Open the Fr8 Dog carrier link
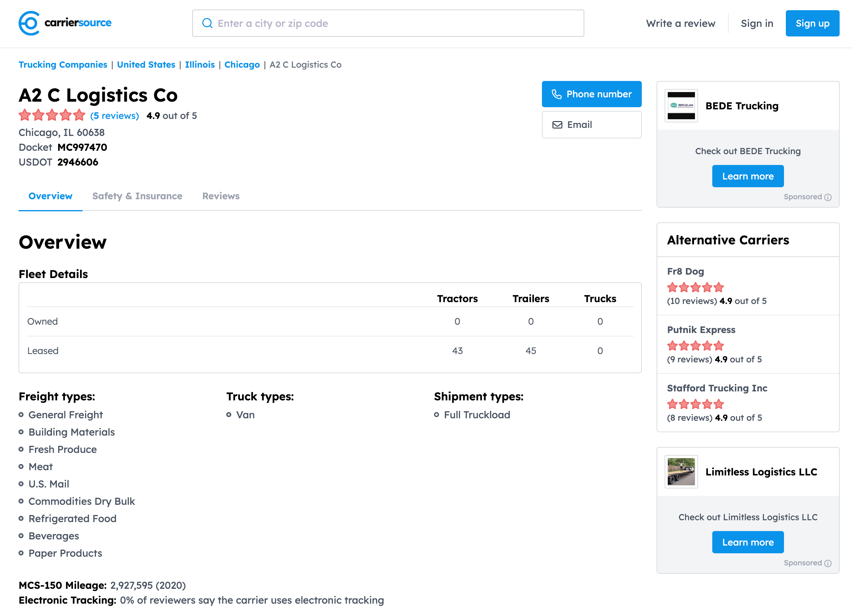The width and height of the screenshot is (852, 616). pyautogui.click(x=685, y=272)
